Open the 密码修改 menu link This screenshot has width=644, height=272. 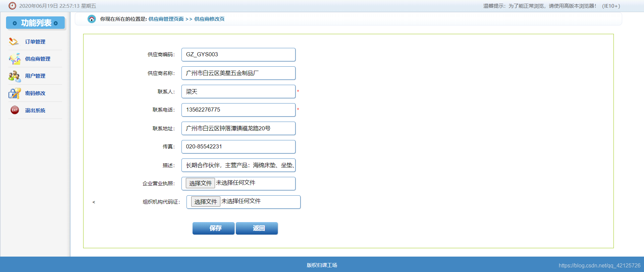click(x=35, y=93)
